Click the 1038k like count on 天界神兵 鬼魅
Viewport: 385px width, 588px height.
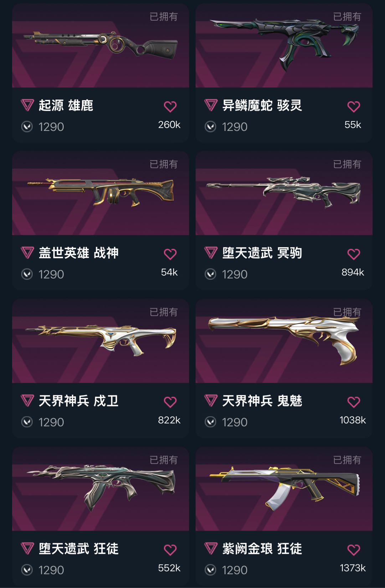click(353, 420)
